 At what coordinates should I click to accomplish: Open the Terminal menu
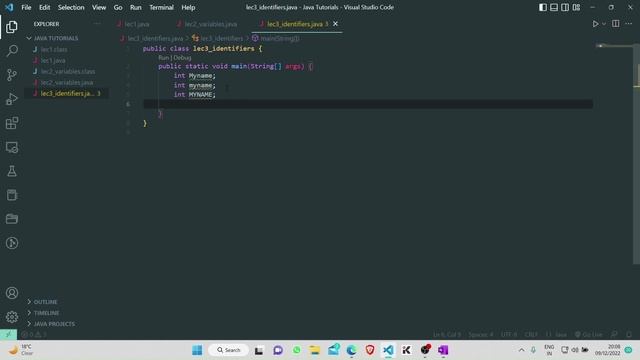pos(161,7)
